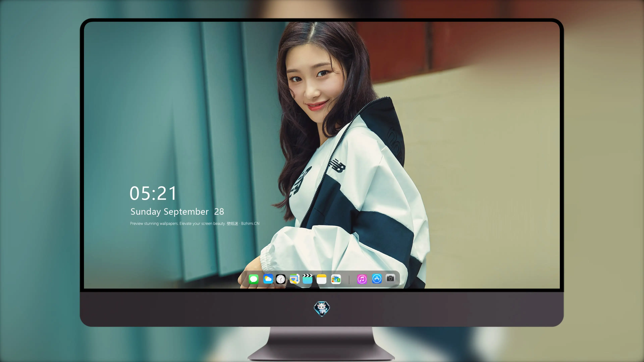Open the Maps app in dock
The width and height of the screenshot is (644, 362).
(x=294, y=279)
